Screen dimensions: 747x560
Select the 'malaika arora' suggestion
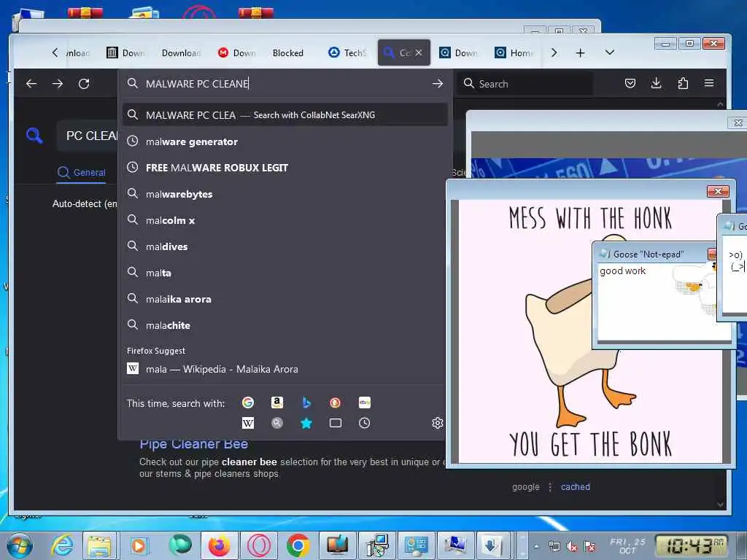tap(285, 299)
